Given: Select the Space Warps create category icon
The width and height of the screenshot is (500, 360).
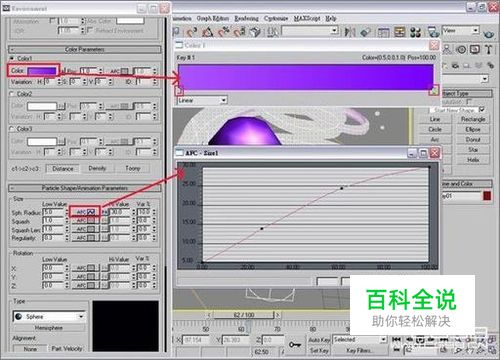Looking at the screenshot, I should pyautogui.click(x=478, y=65).
